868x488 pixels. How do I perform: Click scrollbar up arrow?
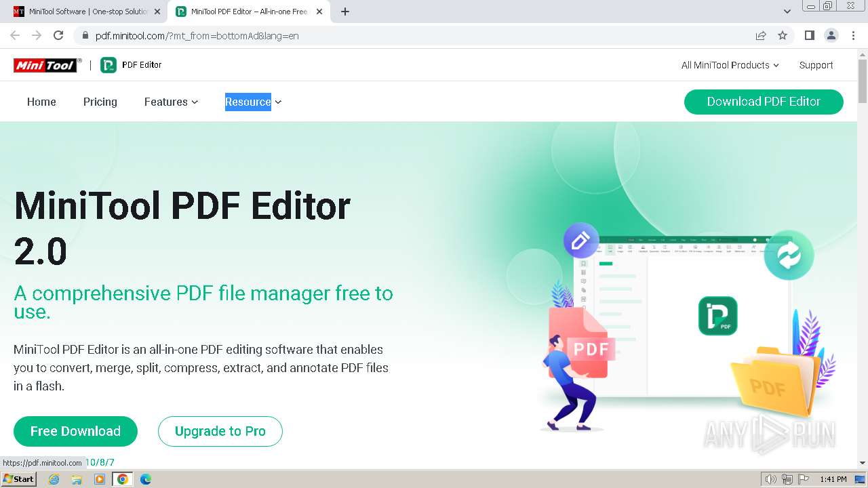coord(863,54)
